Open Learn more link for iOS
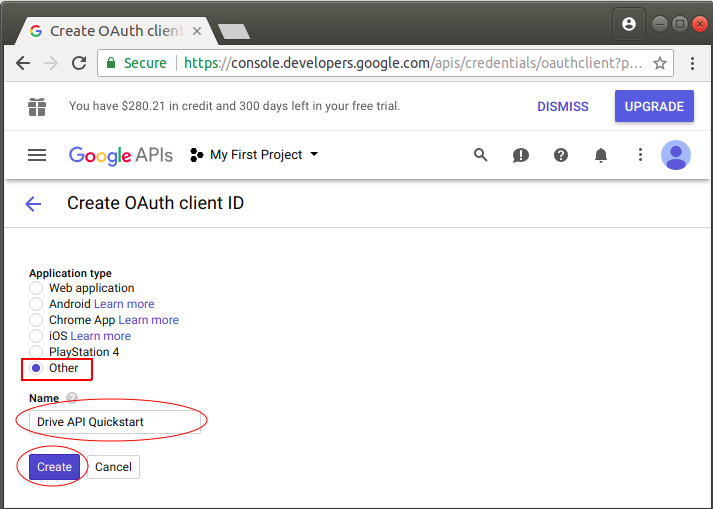The width and height of the screenshot is (713, 509). (x=100, y=336)
